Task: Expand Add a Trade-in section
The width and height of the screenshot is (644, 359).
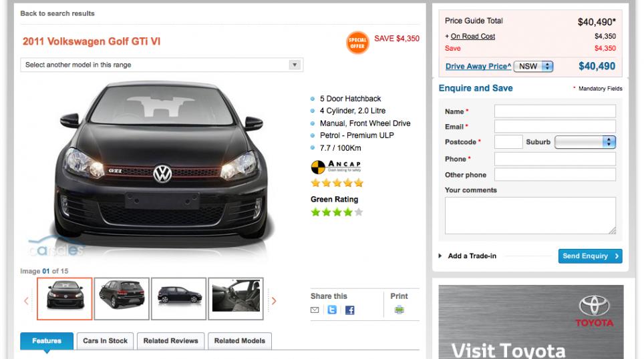Action: click(468, 256)
